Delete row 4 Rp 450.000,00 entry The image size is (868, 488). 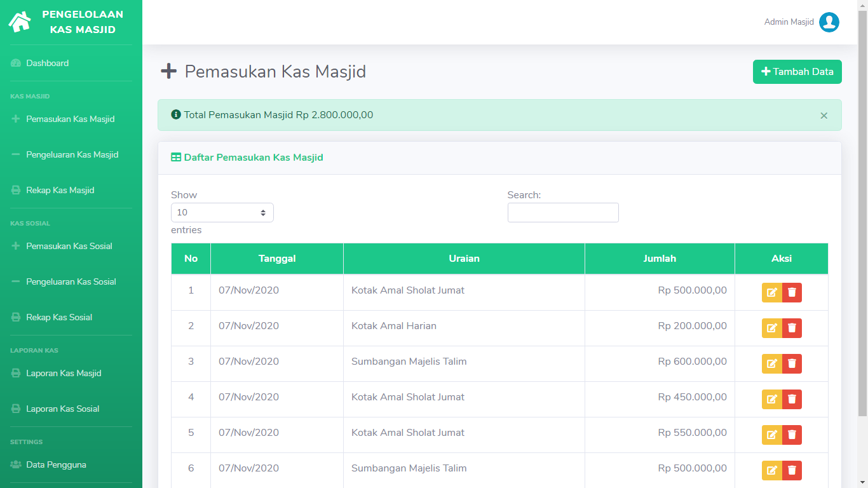792,399
